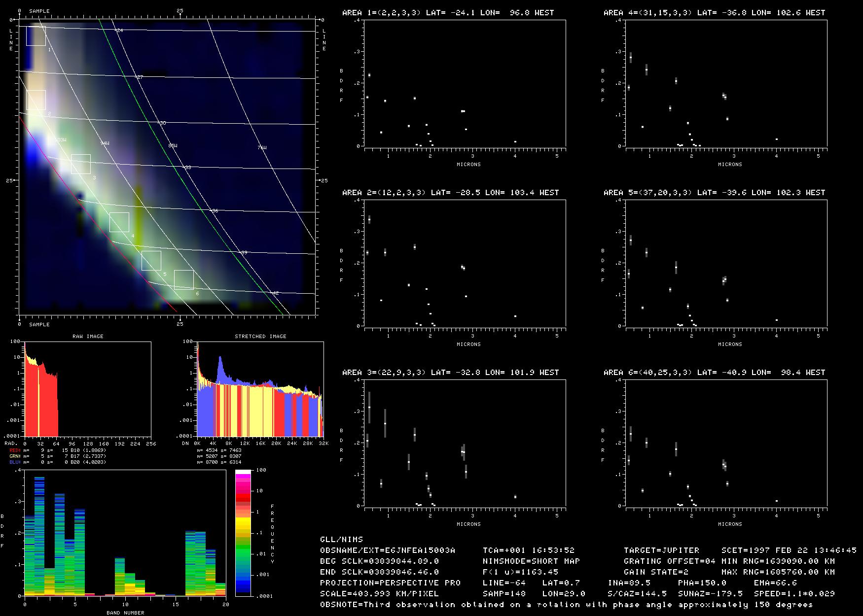This screenshot has height=616, width=863.
Task: Click the AREA 4 spectrum plot title
Action: coord(714,12)
